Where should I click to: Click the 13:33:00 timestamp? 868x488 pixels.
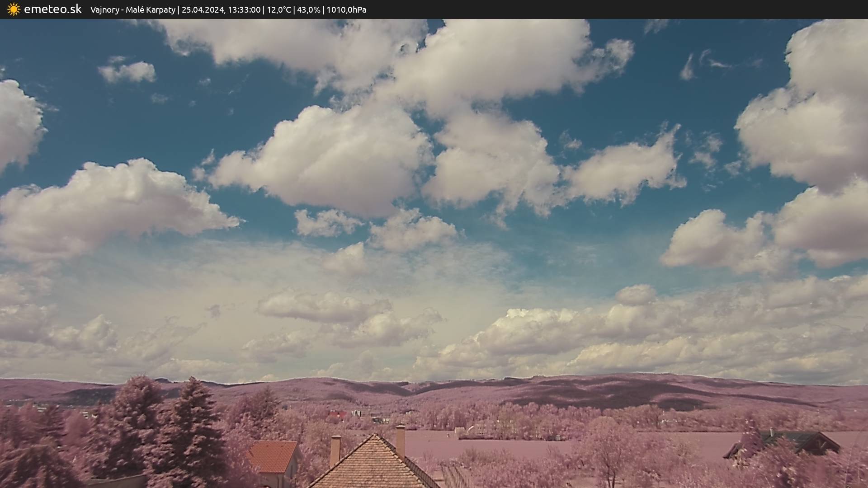[244, 10]
